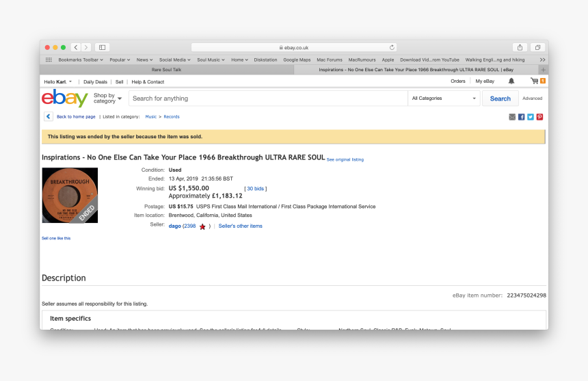
Task: Open seller dago's profile link
Action: (x=175, y=226)
